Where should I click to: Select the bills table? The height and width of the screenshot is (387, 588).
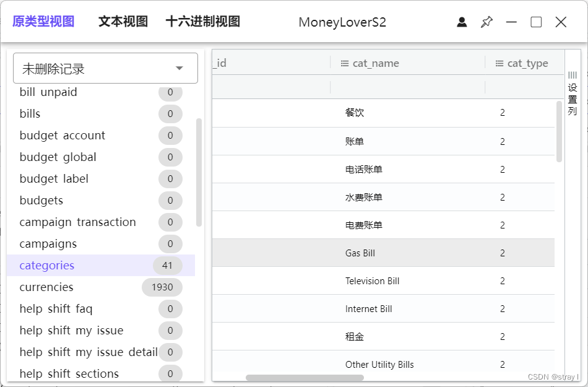pyautogui.click(x=101, y=114)
